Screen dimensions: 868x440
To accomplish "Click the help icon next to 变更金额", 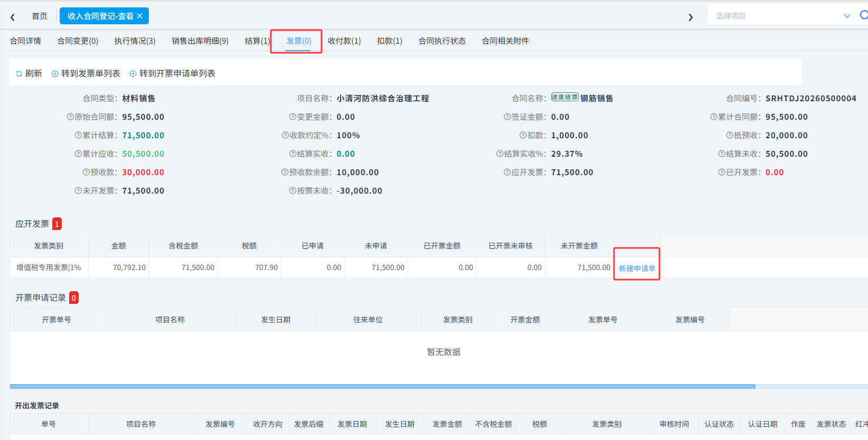I will (293, 117).
